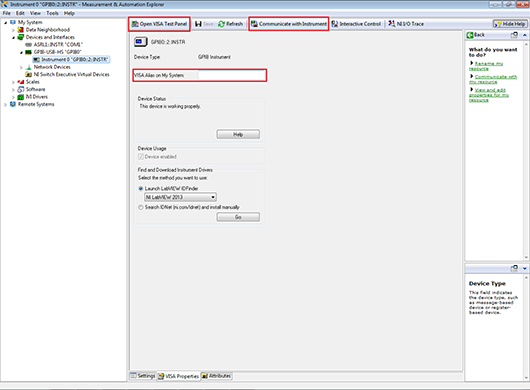Collapse My System tree node
Image resolution: width=530 pixels, height=390 pixels.
(x=5, y=23)
